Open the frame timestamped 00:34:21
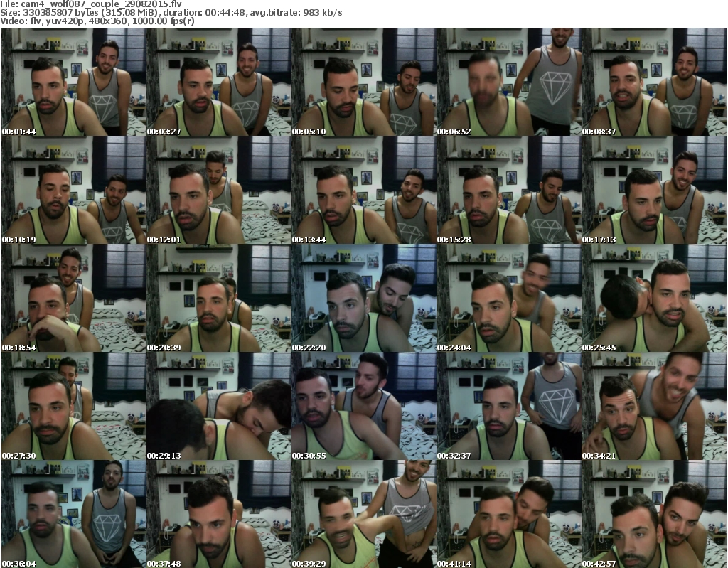 pos(654,406)
